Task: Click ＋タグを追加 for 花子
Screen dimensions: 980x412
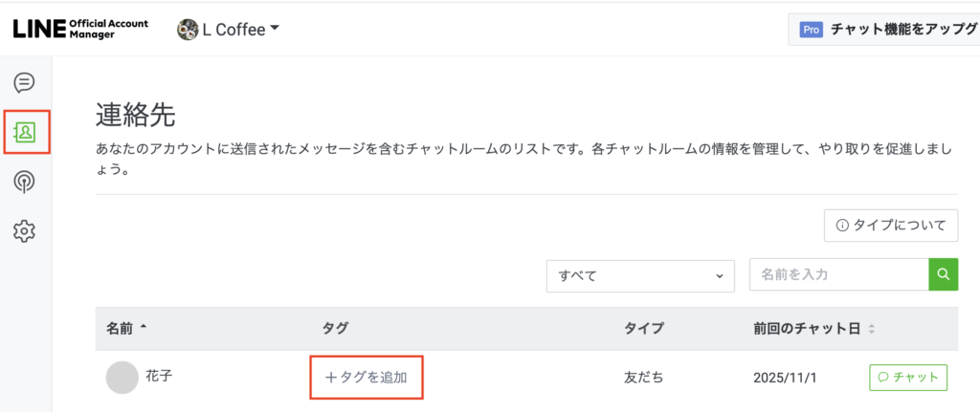Action: click(x=367, y=378)
